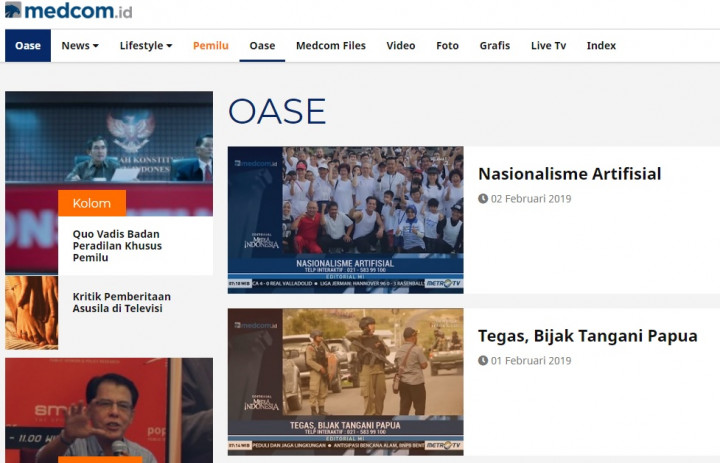720x463 pixels.
Task: Expand the Lifestyle dropdown menu
Action: pos(146,46)
